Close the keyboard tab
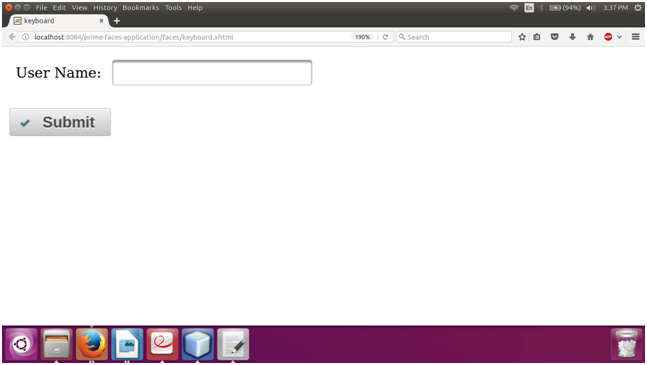The height and width of the screenshot is (365, 647). [101, 21]
